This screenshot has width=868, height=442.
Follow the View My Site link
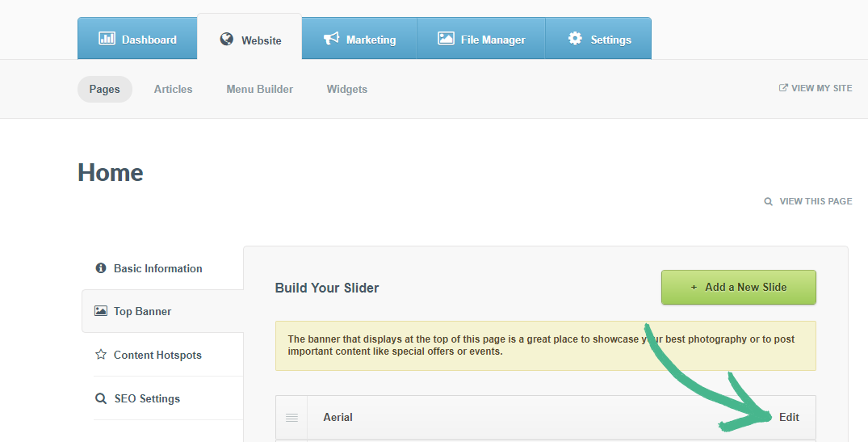pos(816,88)
